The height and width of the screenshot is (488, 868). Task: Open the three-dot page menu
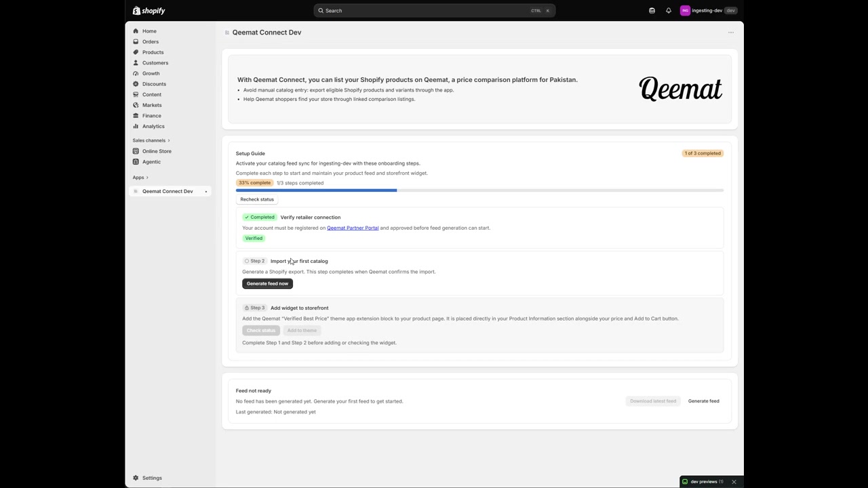point(731,33)
